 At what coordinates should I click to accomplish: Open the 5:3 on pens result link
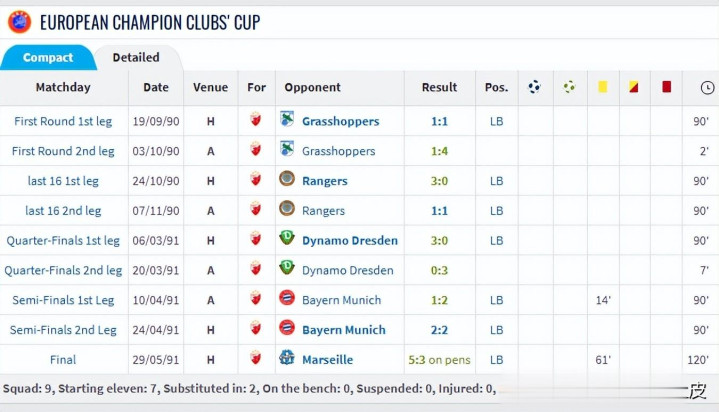click(439, 360)
